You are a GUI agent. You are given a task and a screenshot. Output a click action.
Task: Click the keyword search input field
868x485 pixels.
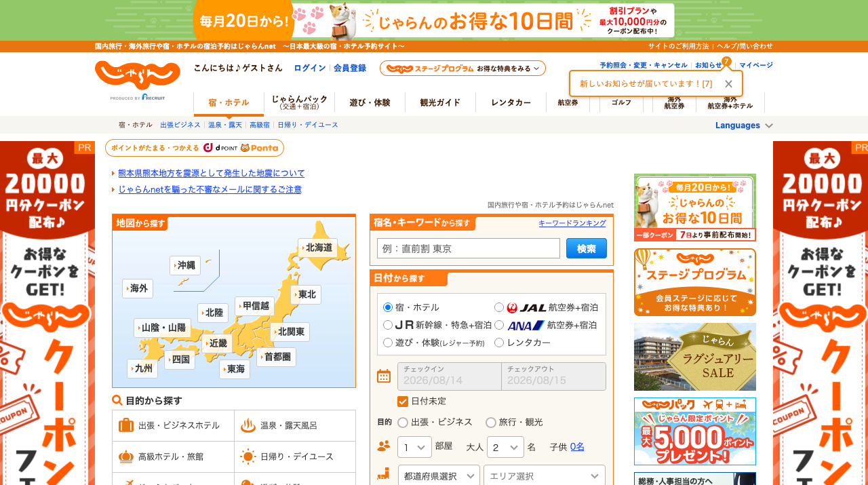469,248
